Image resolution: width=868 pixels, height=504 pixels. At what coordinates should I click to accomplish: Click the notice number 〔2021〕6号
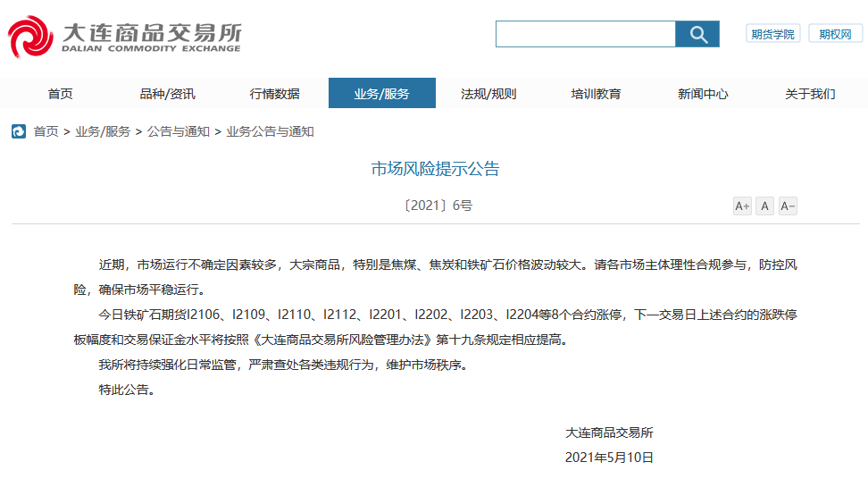pos(438,206)
